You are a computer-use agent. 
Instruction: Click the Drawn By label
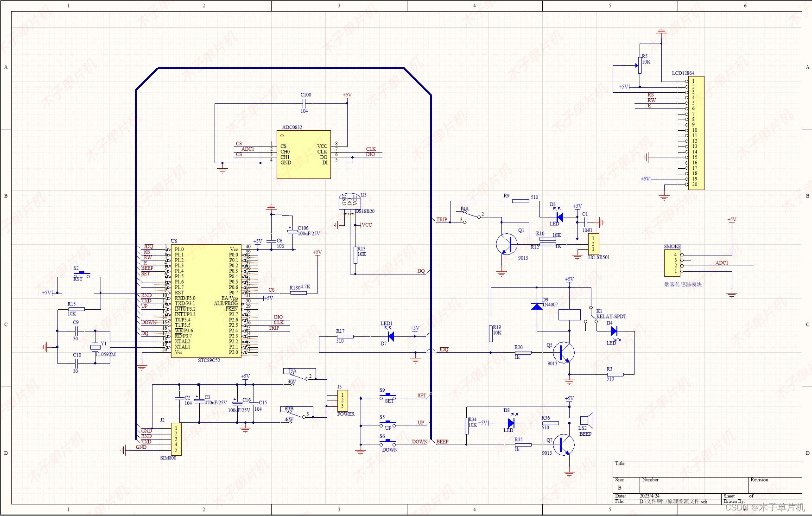click(x=734, y=502)
